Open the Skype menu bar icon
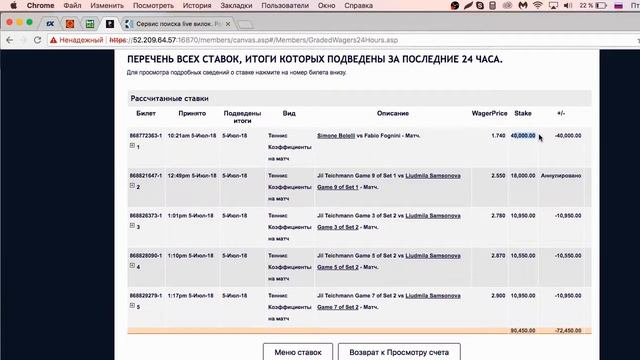This screenshot has height=360, width=640. tap(480, 5)
